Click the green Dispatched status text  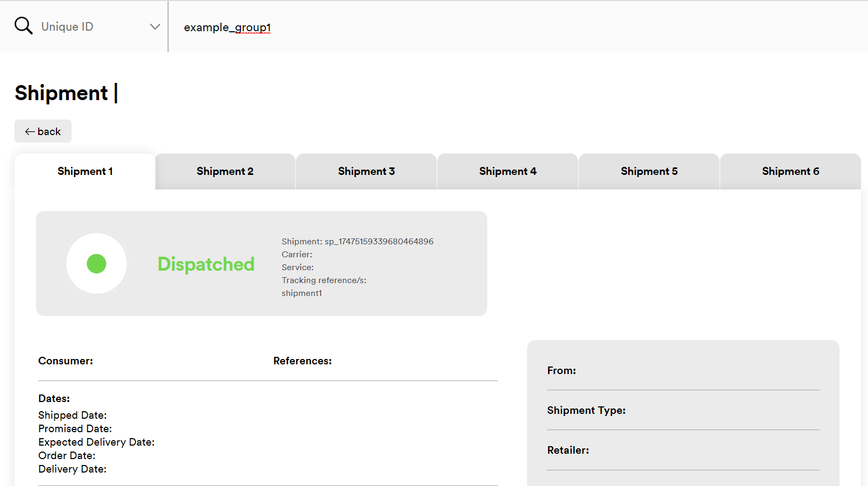206,264
